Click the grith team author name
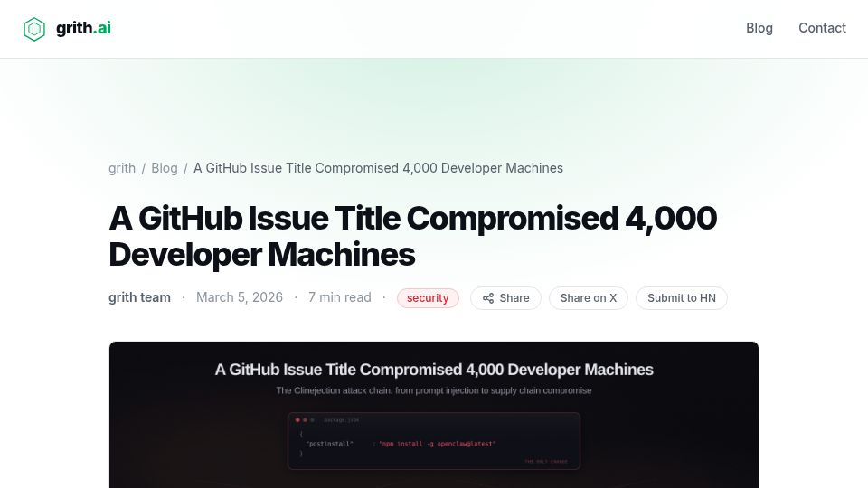 [139, 297]
